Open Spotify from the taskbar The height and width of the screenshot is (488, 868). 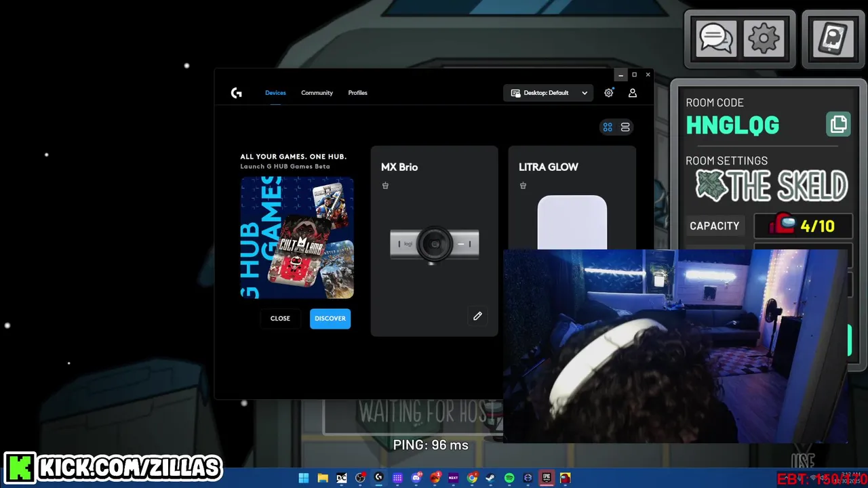tap(509, 478)
